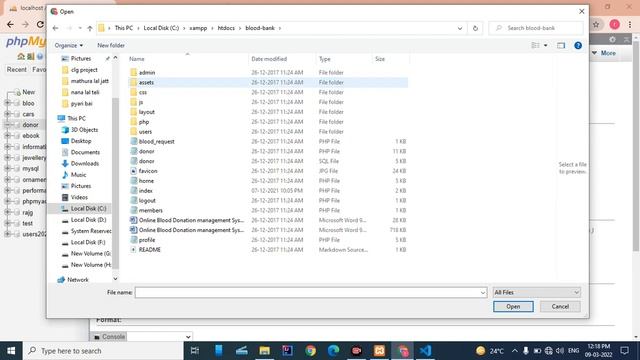
Task: Launch Visual Studio Code from taskbar
Action: point(425,351)
